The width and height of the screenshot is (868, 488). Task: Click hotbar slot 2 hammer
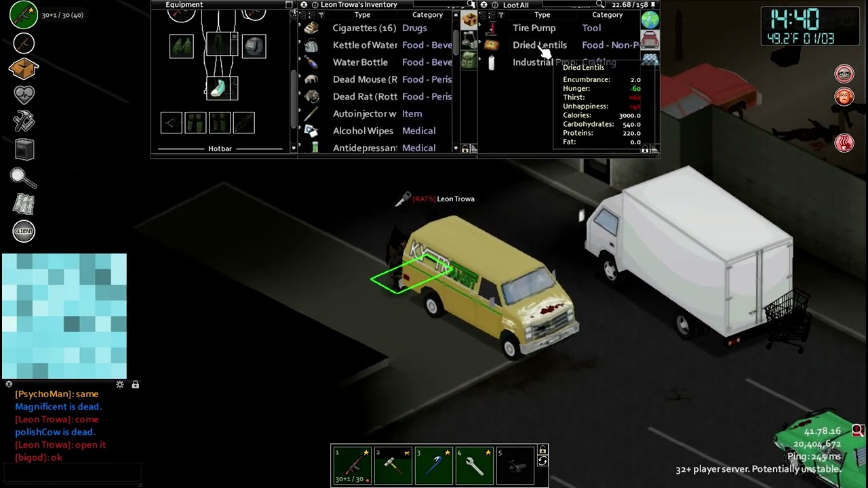pyautogui.click(x=393, y=465)
